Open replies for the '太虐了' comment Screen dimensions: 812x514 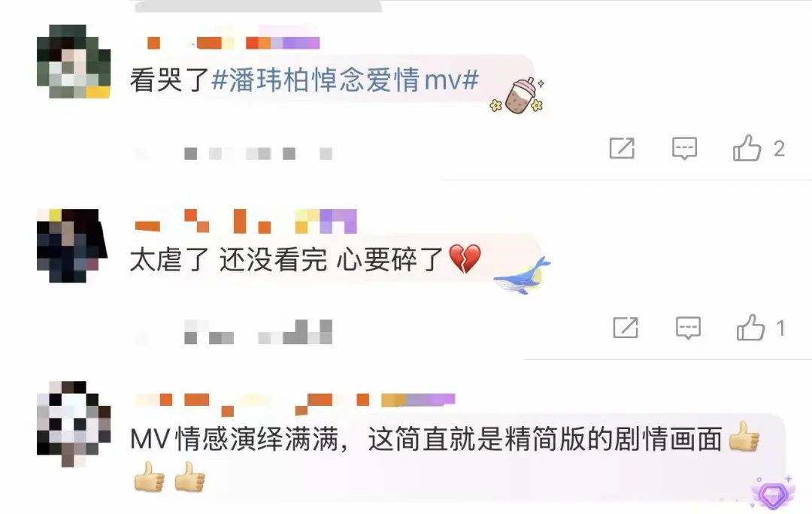[688, 328]
